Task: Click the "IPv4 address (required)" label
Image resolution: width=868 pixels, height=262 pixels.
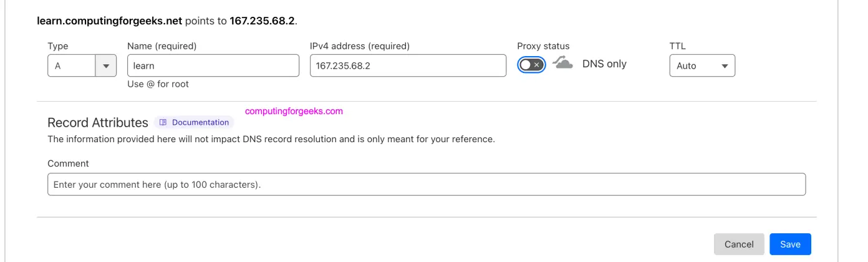Action: click(x=360, y=46)
